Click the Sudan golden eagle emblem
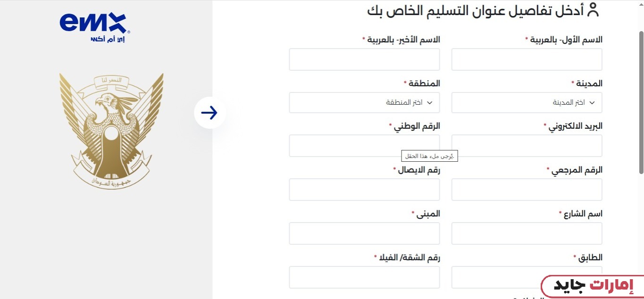This screenshot has width=644, height=299. pyautogui.click(x=111, y=131)
